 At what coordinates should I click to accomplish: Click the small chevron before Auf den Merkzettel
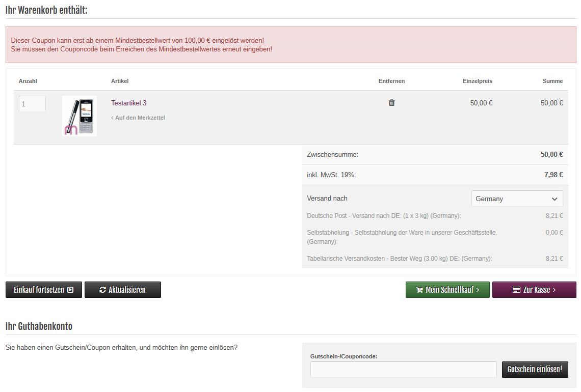coord(112,118)
